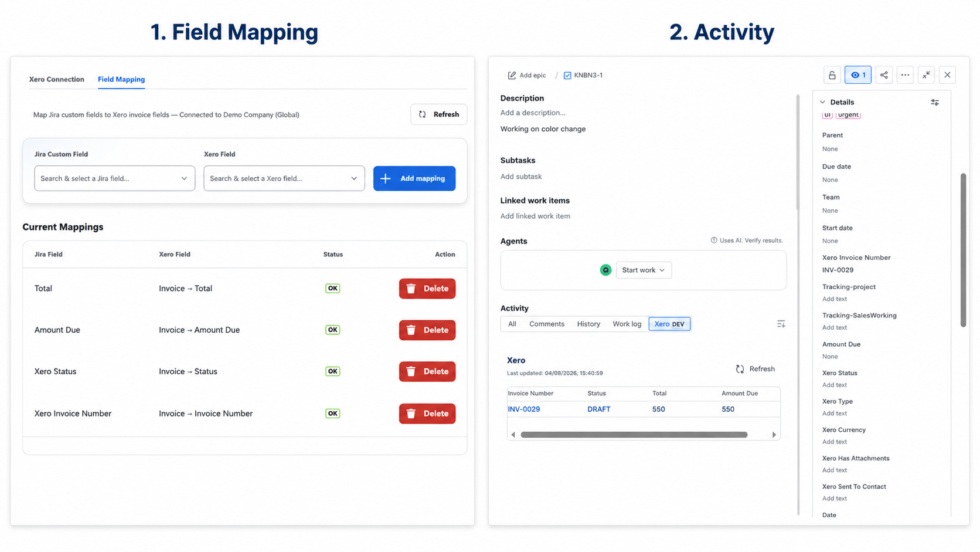Show the All activity tab
980x552 pixels.
[512, 324]
